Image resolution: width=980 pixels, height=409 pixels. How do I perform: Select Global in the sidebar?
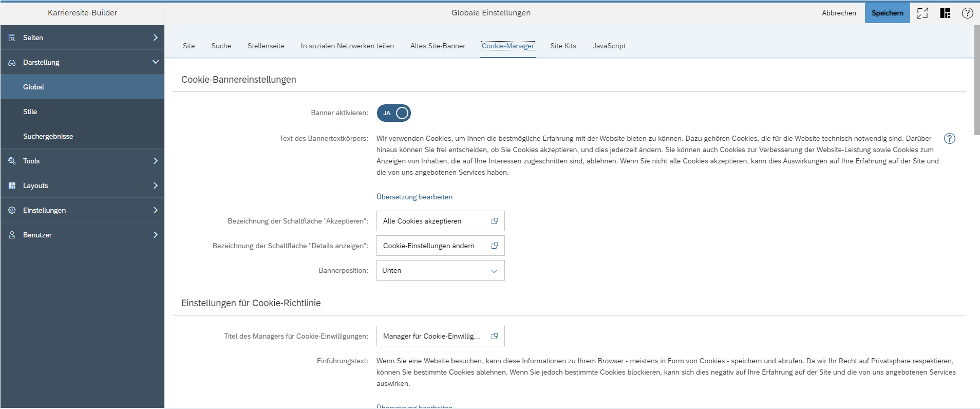point(82,87)
